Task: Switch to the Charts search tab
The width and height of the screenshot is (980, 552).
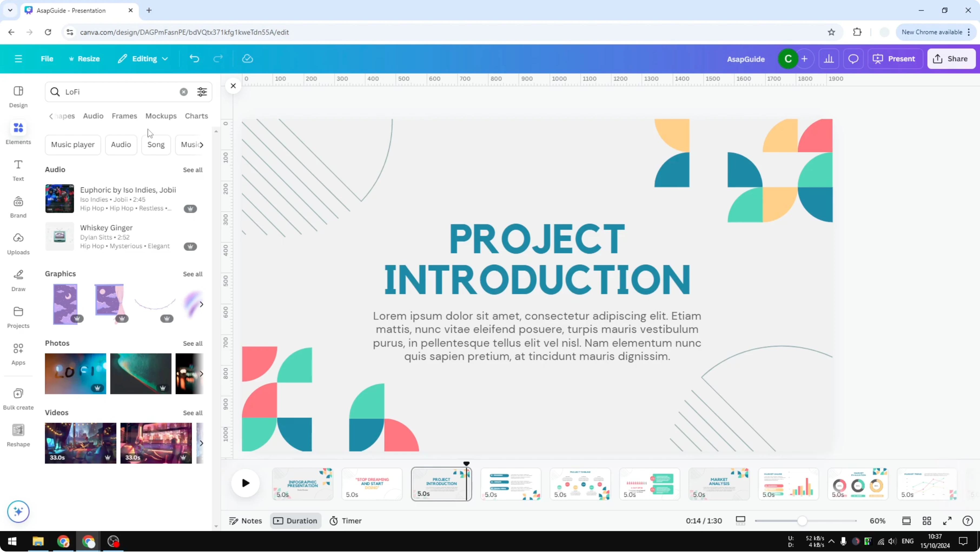Action: coord(196,116)
